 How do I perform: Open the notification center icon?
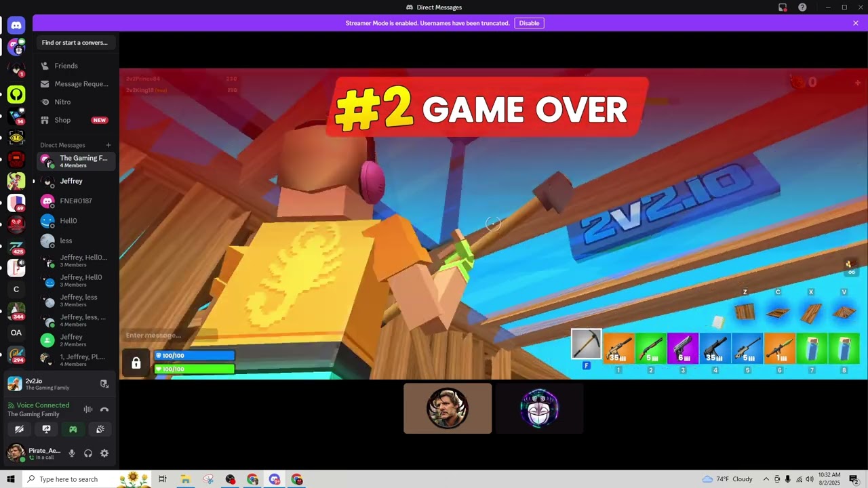tap(854, 479)
